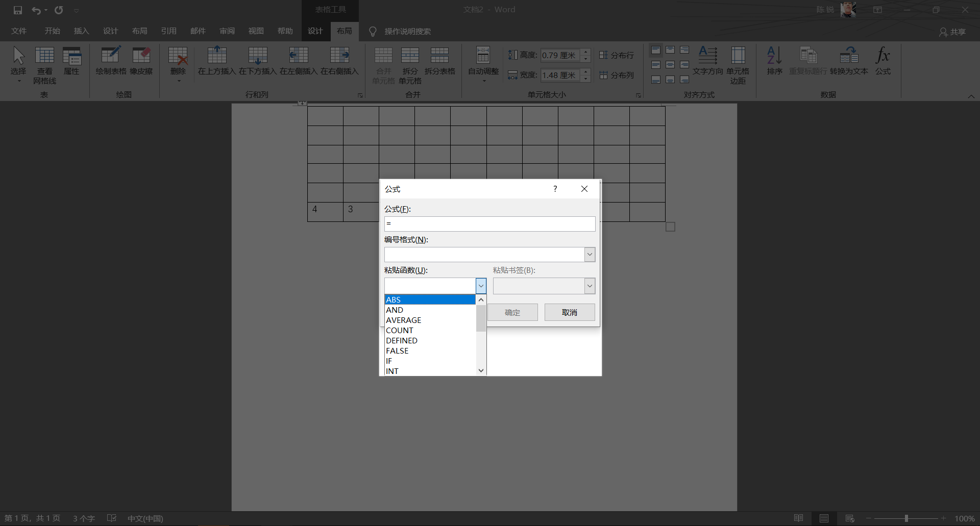Collapse the paste function dropdown arrow
This screenshot has height=526, width=980.
[481, 286]
